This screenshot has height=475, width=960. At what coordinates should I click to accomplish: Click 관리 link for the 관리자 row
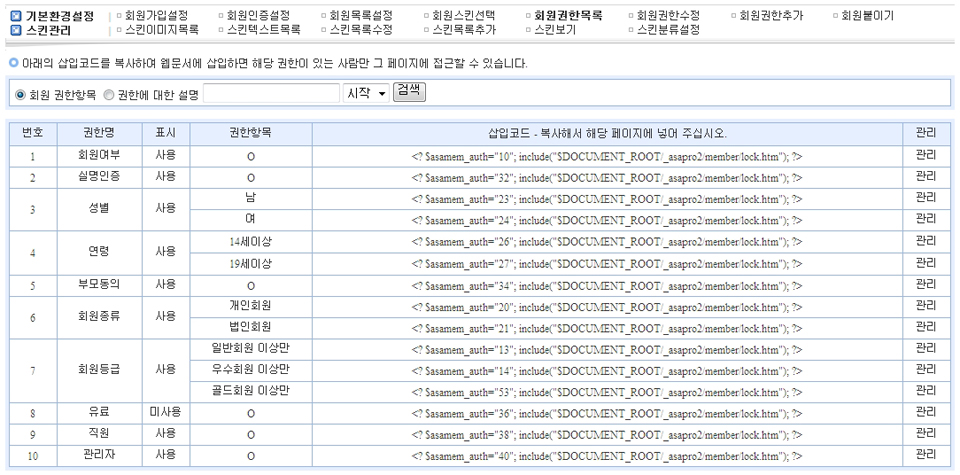click(x=925, y=455)
